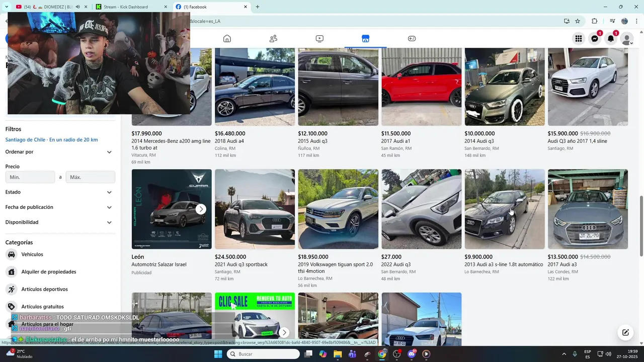
Task: Open the 2022 Audi q3 photo
Action: [x=422, y=209]
